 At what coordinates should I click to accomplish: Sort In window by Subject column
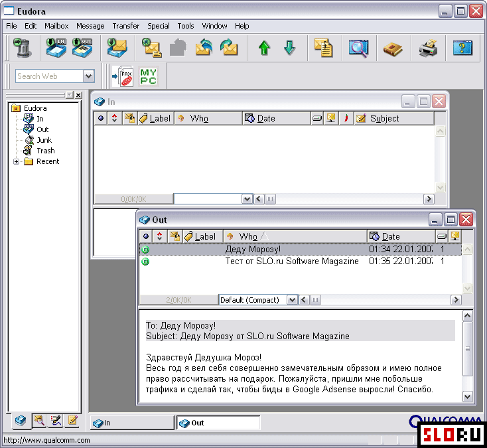394,118
